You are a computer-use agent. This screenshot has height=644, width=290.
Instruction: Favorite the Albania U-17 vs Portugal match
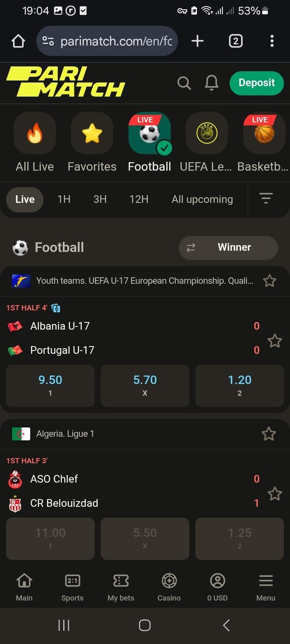click(x=275, y=341)
